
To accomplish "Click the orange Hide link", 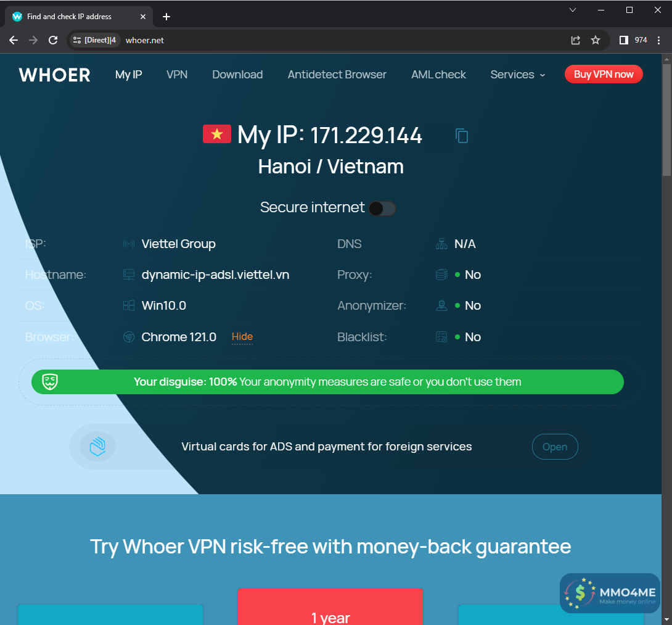I will click(242, 337).
